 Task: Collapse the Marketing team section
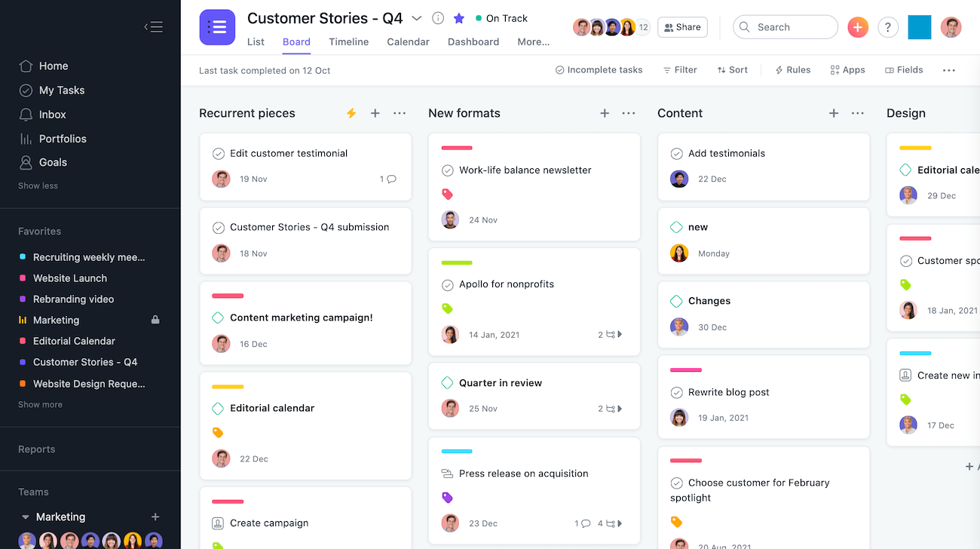(26, 517)
